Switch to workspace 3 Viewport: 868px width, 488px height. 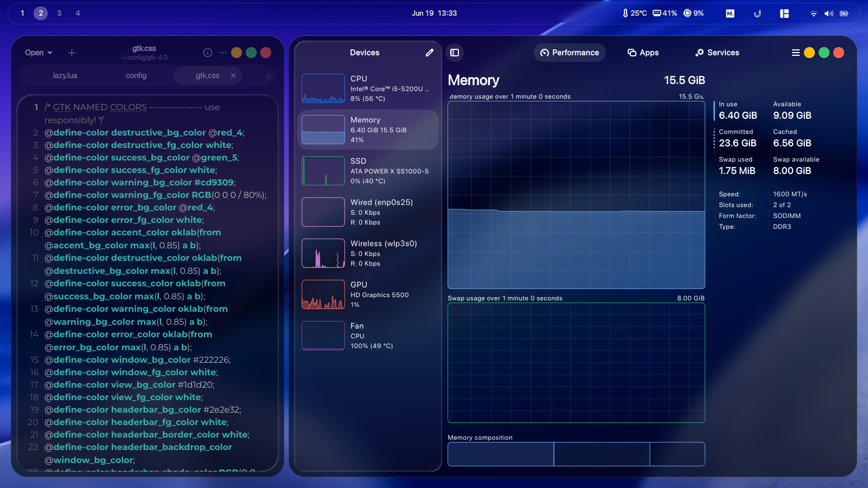pyautogui.click(x=59, y=13)
